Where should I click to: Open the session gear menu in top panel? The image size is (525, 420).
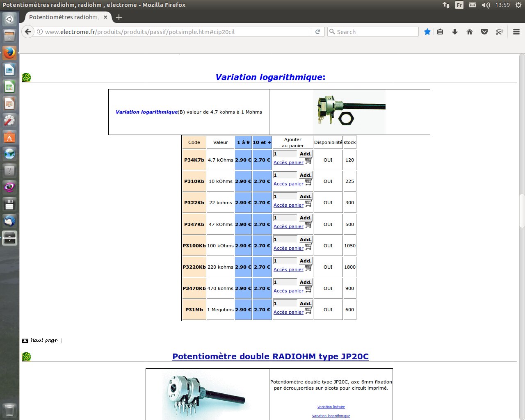518,5
